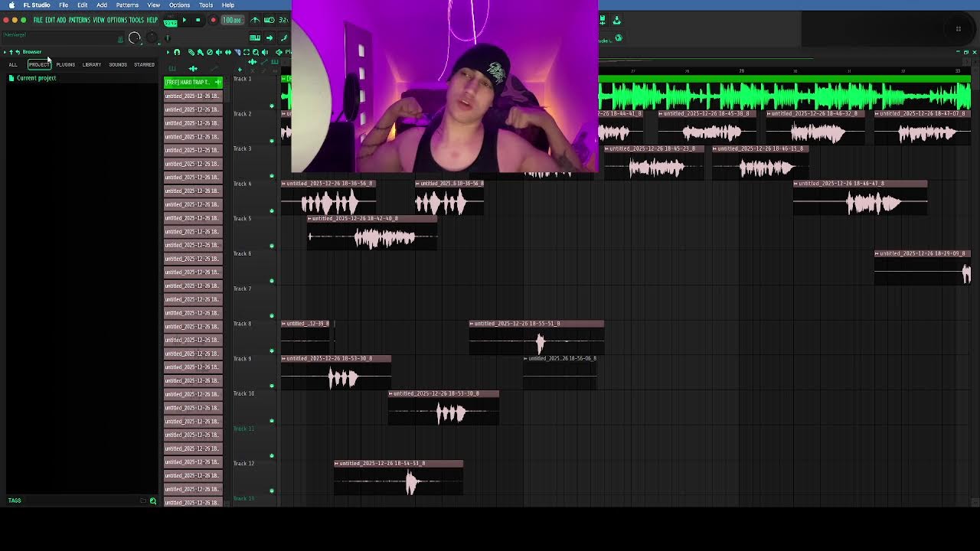The height and width of the screenshot is (551, 980).
Task: Click the countdown-before-recording icon
Action: pyautogui.click(x=269, y=20)
